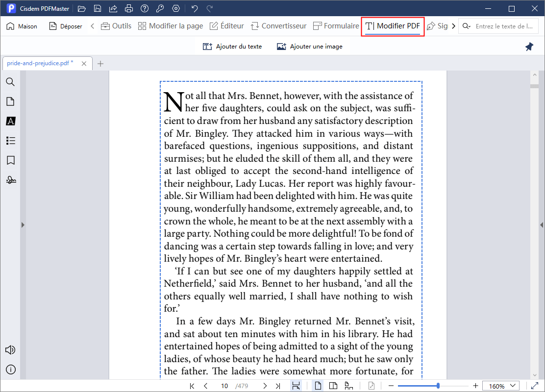Open the print dialog from the title bar
This screenshot has width=545, height=392.
pyautogui.click(x=128, y=8)
